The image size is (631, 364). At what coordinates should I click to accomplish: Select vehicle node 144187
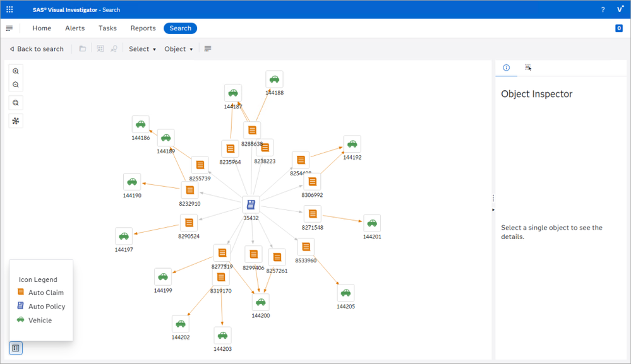click(x=233, y=93)
